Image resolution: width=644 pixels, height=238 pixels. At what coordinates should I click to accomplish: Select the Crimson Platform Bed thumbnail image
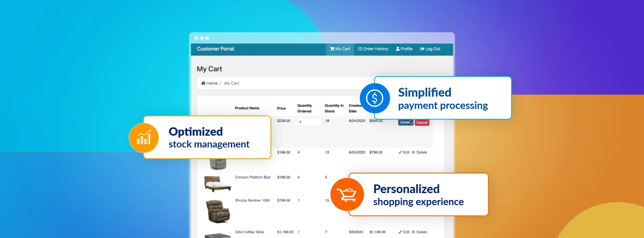coord(217,184)
